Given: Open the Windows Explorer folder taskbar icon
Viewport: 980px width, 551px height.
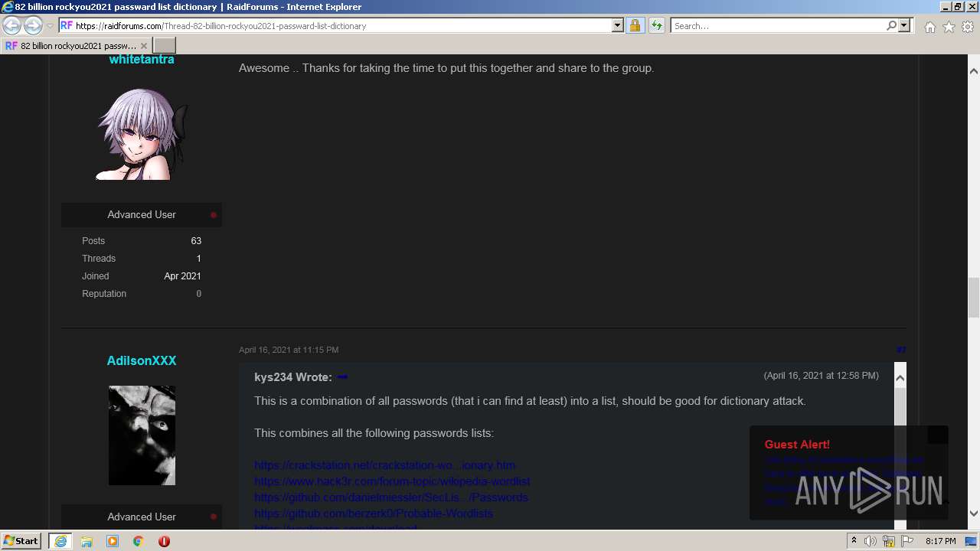Looking at the screenshot, I should [x=87, y=541].
